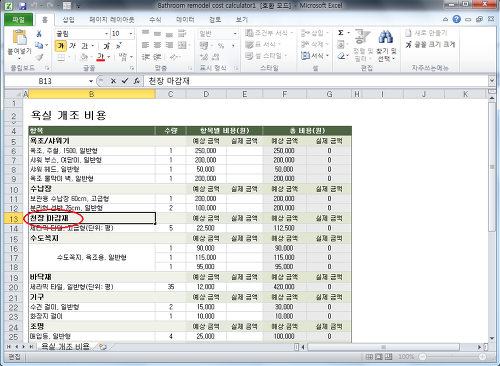The height and width of the screenshot is (366, 500).
Task: Click Delete cells (삭제) button
Action: tap(315, 44)
